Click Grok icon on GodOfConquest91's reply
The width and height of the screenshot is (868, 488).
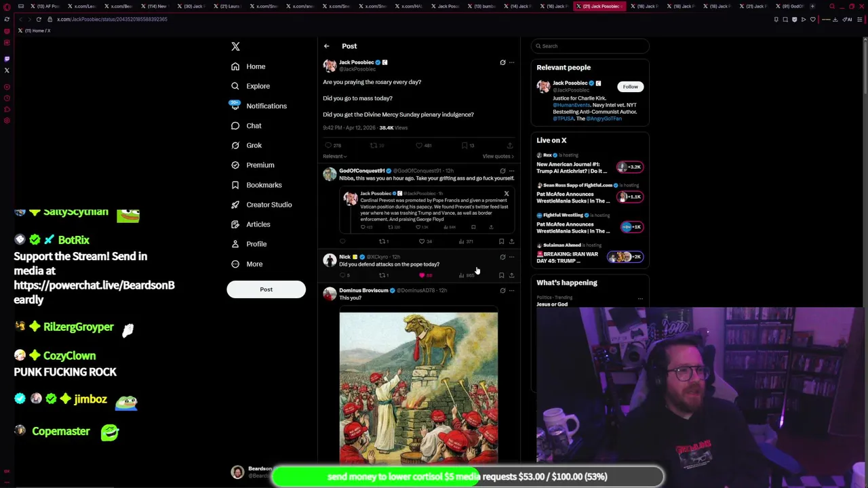coord(502,171)
